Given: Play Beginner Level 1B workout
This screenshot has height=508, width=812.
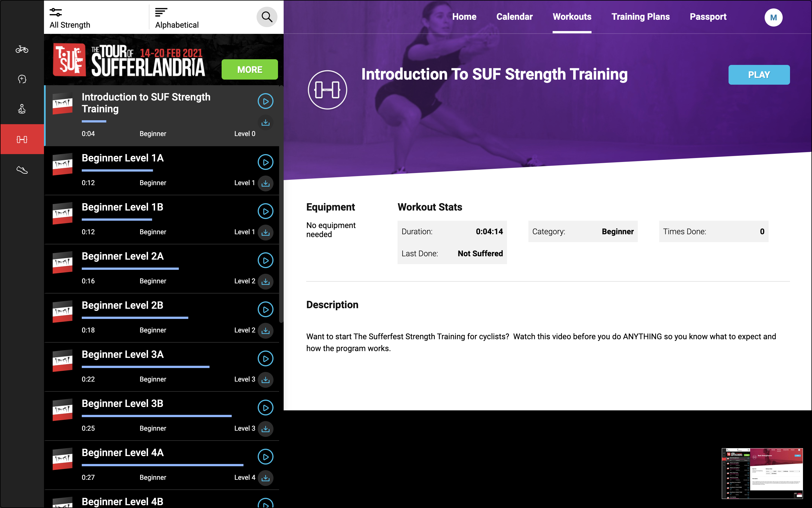Looking at the screenshot, I should (x=265, y=211).
